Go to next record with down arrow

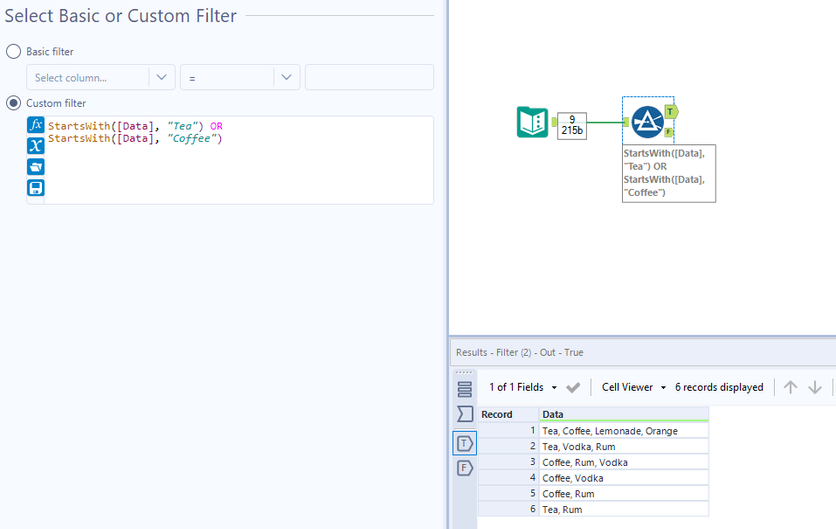815,387
